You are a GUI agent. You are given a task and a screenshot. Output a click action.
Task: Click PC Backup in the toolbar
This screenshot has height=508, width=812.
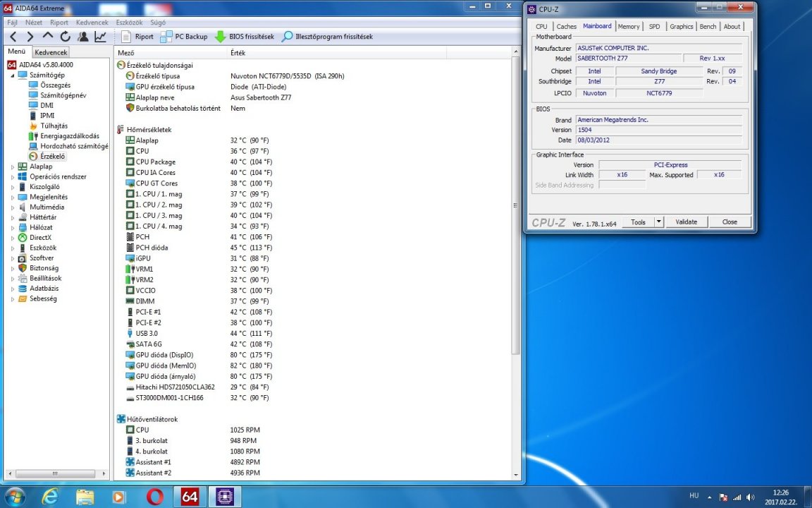[184, 36]
